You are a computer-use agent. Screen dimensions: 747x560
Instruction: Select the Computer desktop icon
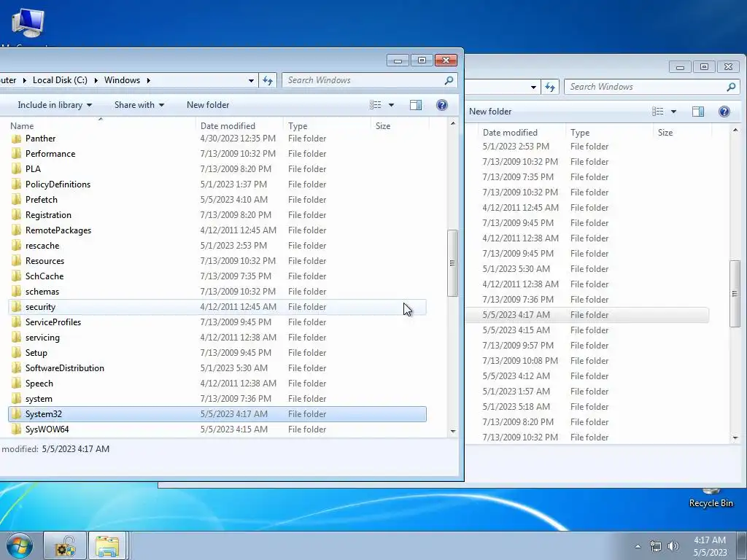tap(27, 24)
